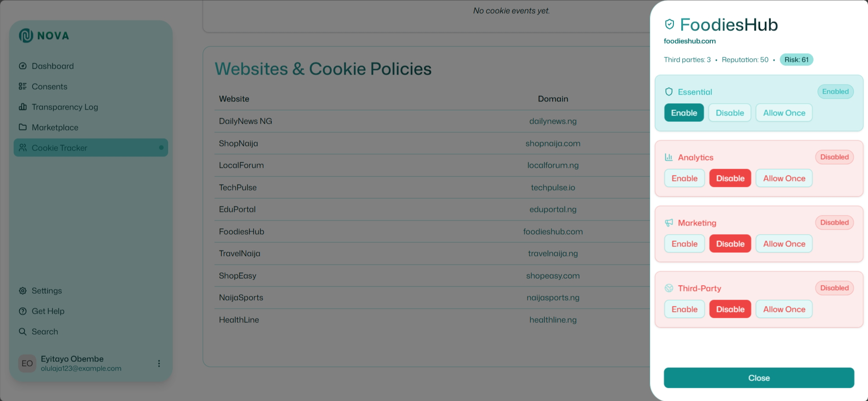Open user account options three-dot menu
This screenshot has width=868, height=401.
click(159, 363)
